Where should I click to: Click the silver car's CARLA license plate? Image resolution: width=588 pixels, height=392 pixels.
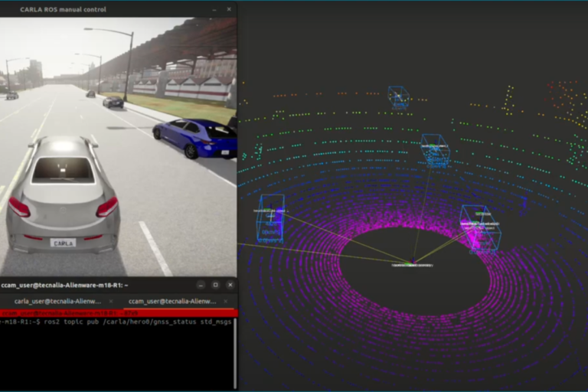[x=63, y=243]
